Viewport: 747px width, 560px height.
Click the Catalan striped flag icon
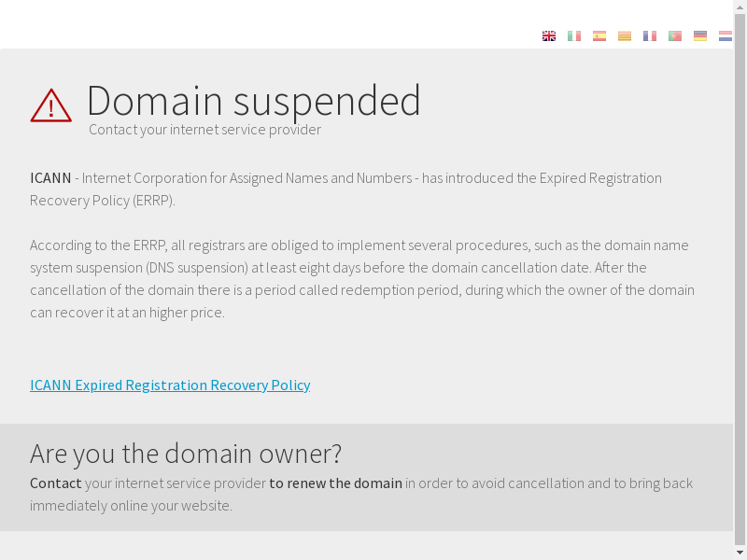(x=625, y=36)
